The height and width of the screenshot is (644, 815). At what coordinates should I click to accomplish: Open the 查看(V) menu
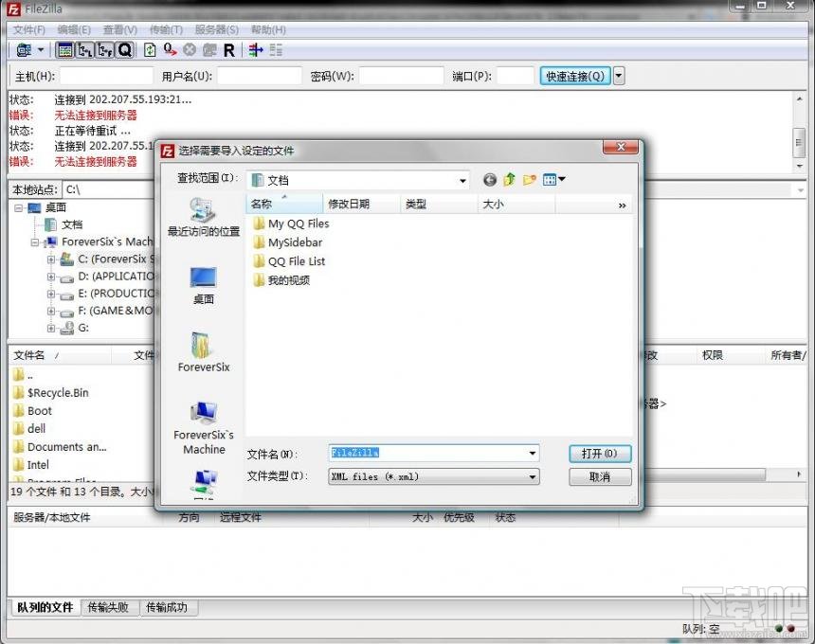click(x=120, y=30)
